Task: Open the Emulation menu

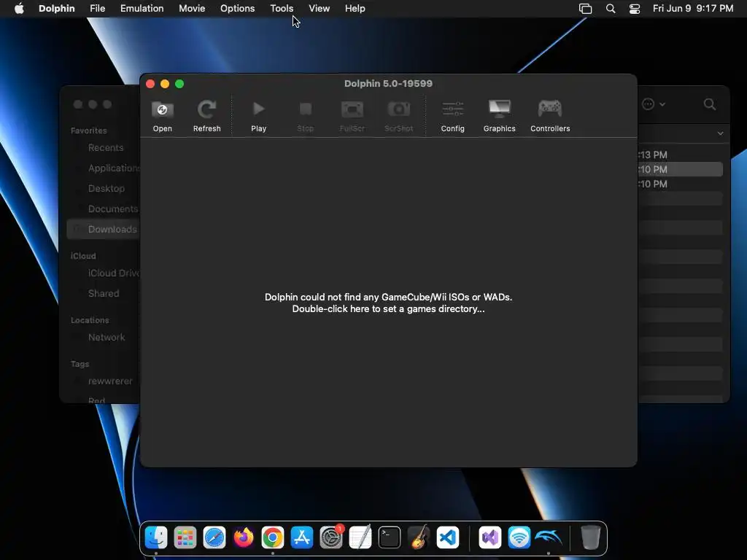Action: tap(142, 9)
